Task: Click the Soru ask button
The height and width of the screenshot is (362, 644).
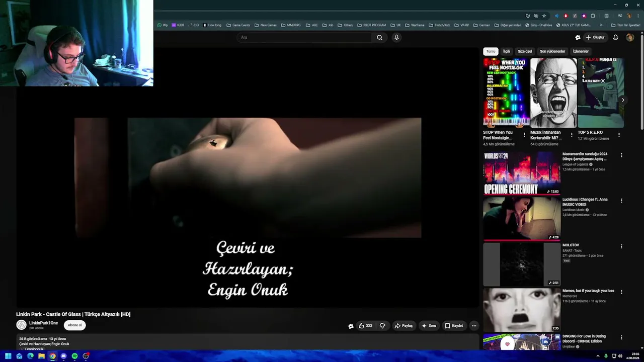Action: tap(429, 326)
